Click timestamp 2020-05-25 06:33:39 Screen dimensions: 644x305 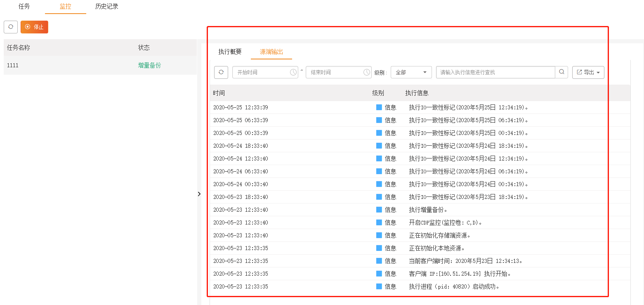[x=241, y=120]
